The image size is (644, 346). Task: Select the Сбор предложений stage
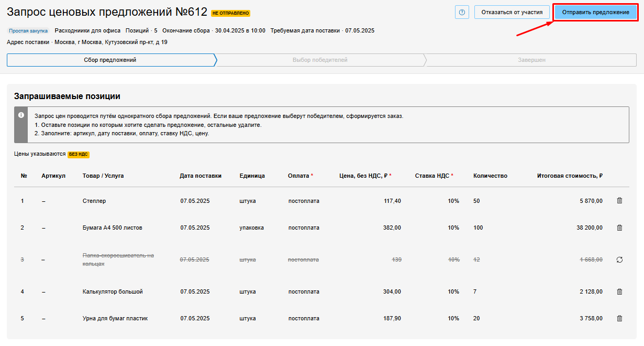coord(110,60)
